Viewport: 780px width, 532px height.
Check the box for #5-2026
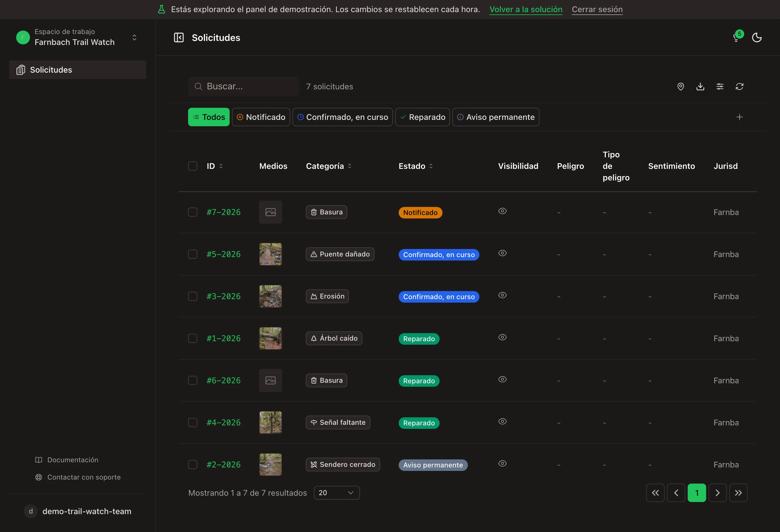click(193, 254)
